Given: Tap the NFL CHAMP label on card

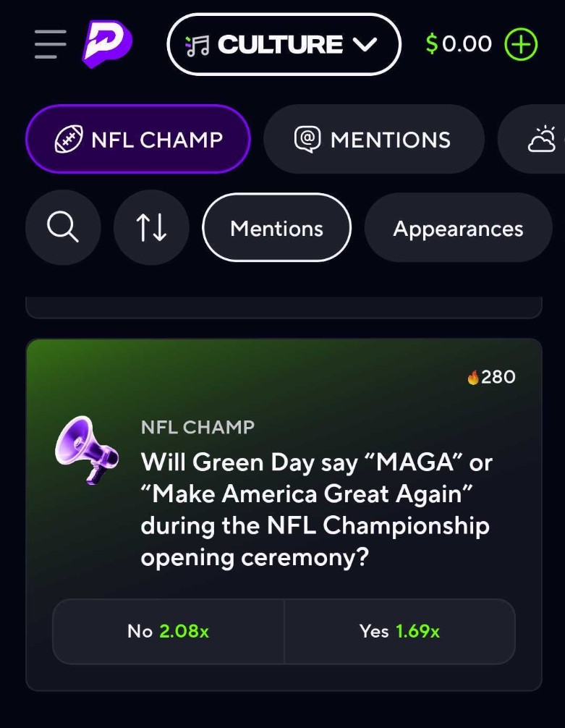Looking at the screenshot, I should (197, 427).
